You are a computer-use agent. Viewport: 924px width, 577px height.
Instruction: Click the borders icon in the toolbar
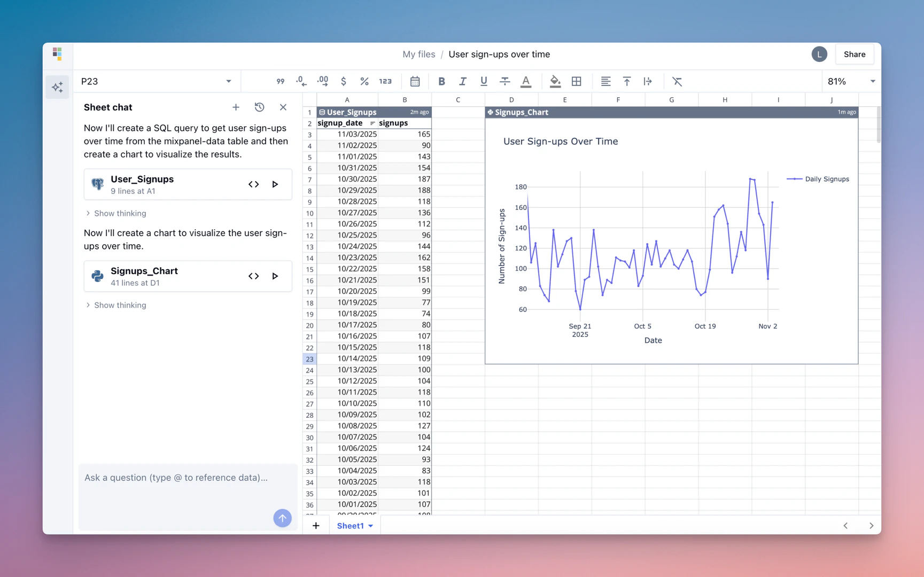pyautogui.click(x=576, y=81)
